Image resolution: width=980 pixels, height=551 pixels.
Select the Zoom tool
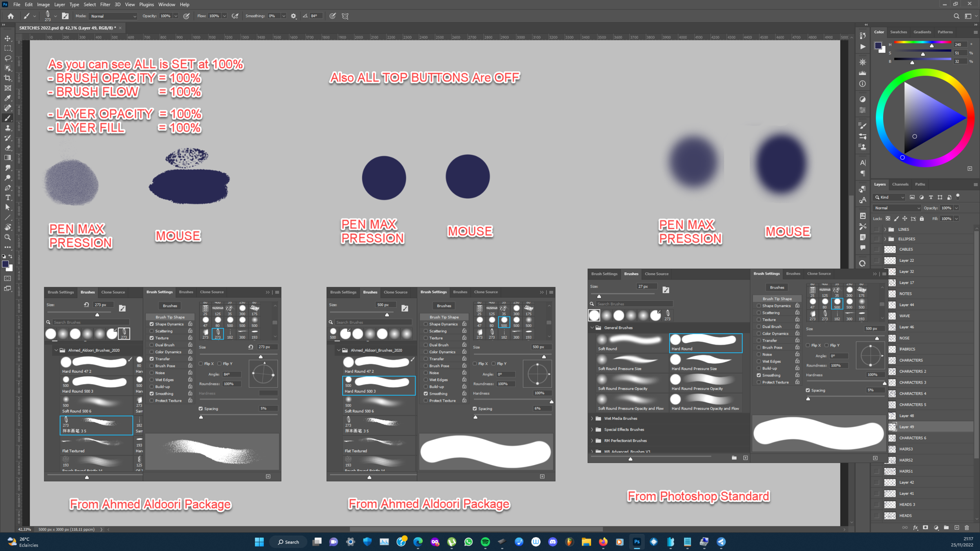tap(8, 237)
